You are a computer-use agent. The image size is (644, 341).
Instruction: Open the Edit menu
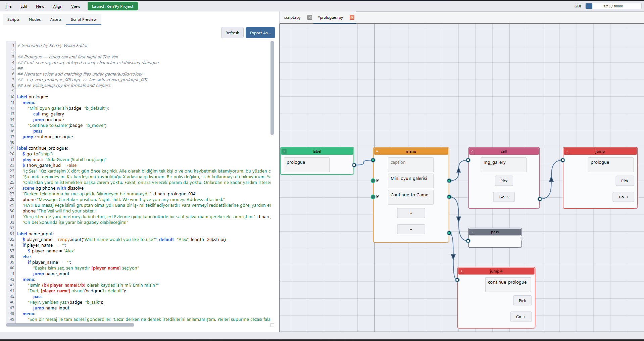coord(24,6)
